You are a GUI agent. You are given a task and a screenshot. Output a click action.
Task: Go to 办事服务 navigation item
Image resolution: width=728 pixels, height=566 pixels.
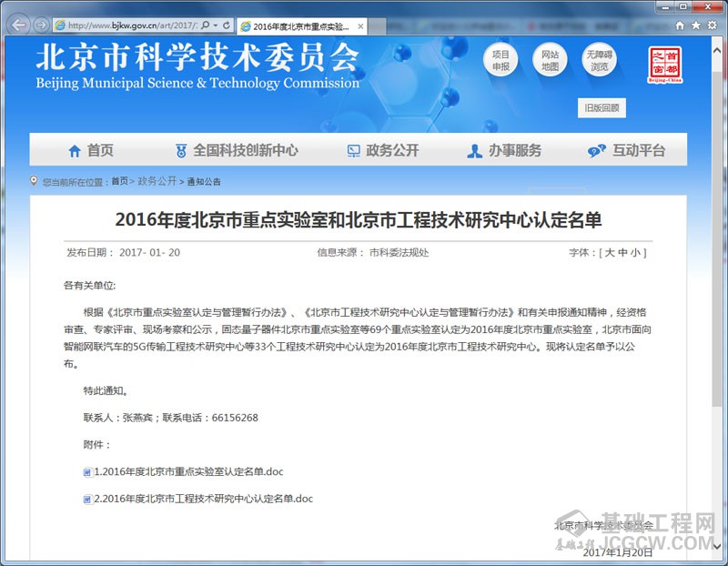tap(504, 150)
